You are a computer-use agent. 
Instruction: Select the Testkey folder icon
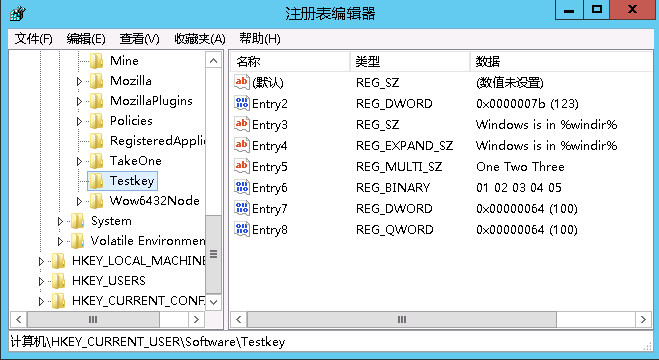pos(96,181)
